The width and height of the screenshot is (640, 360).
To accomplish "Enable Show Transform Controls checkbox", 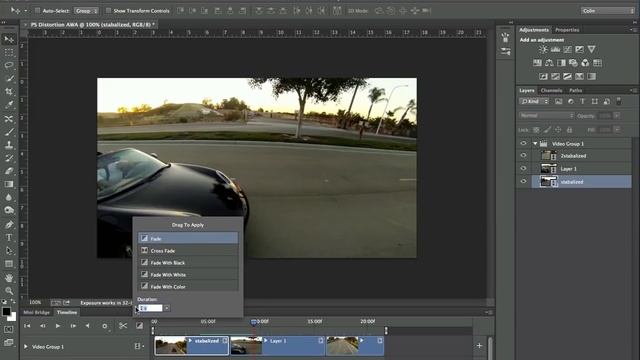I will tap(108, 11).
